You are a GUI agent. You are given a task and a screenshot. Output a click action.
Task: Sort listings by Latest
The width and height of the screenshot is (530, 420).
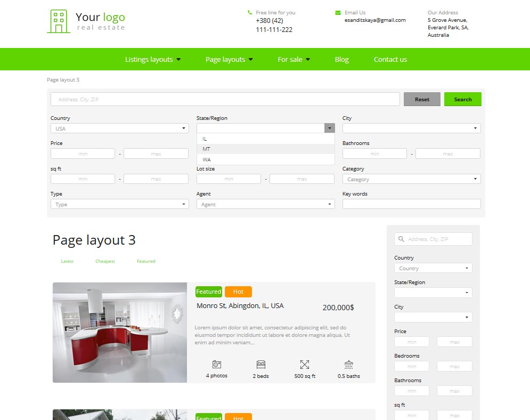67,261
